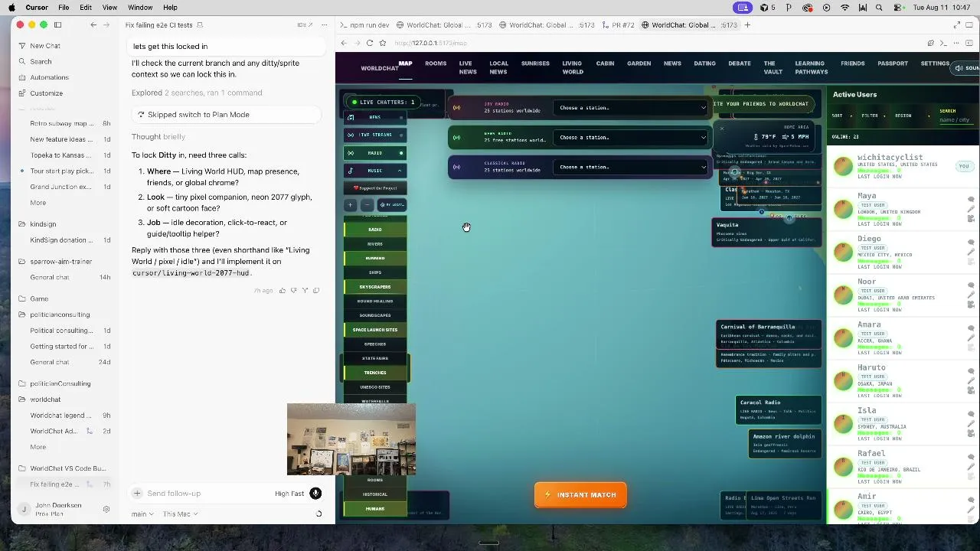Open the Dating tab
The height and width of the screenshot is (551, 980).
[704, 64]
